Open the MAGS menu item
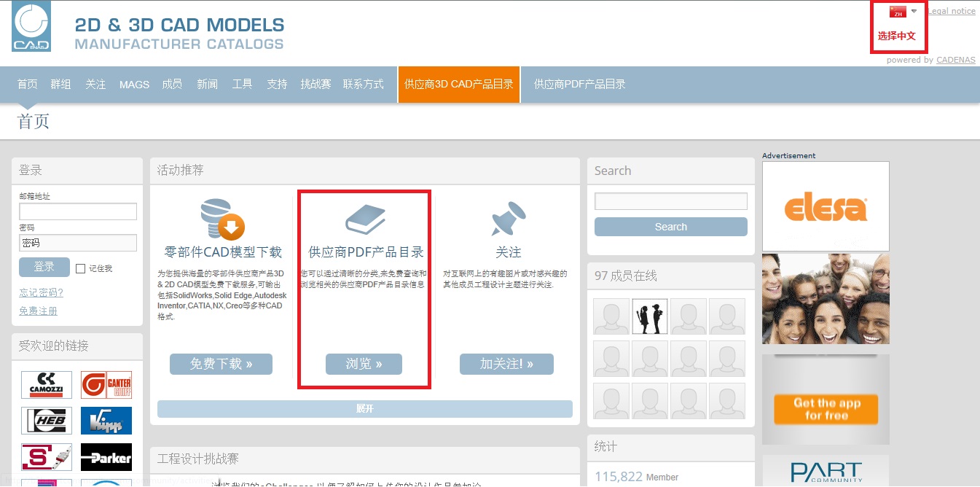This screenshot has height=487, width=980. tap(134, 85)
